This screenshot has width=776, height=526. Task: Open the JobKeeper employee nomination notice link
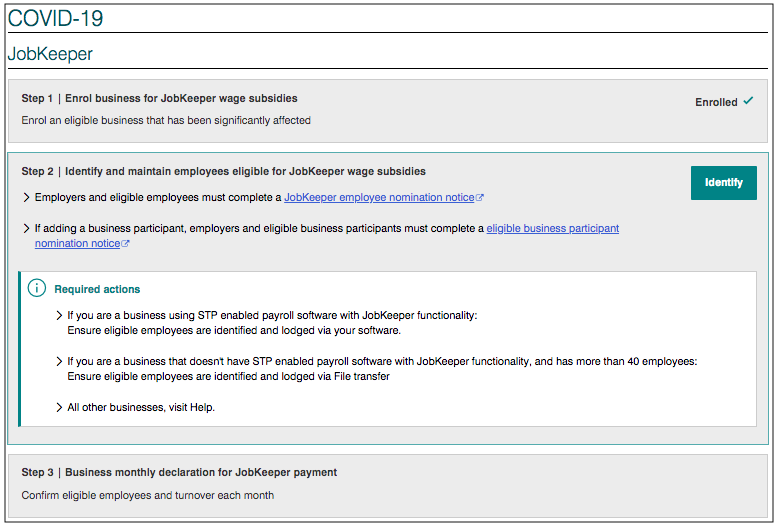tap(379, 197)
